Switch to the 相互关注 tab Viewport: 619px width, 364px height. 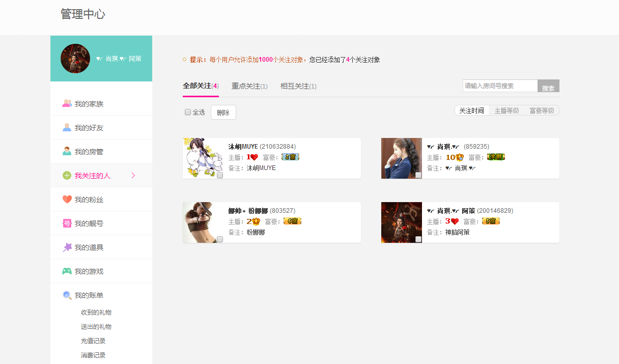coord(298,86)
